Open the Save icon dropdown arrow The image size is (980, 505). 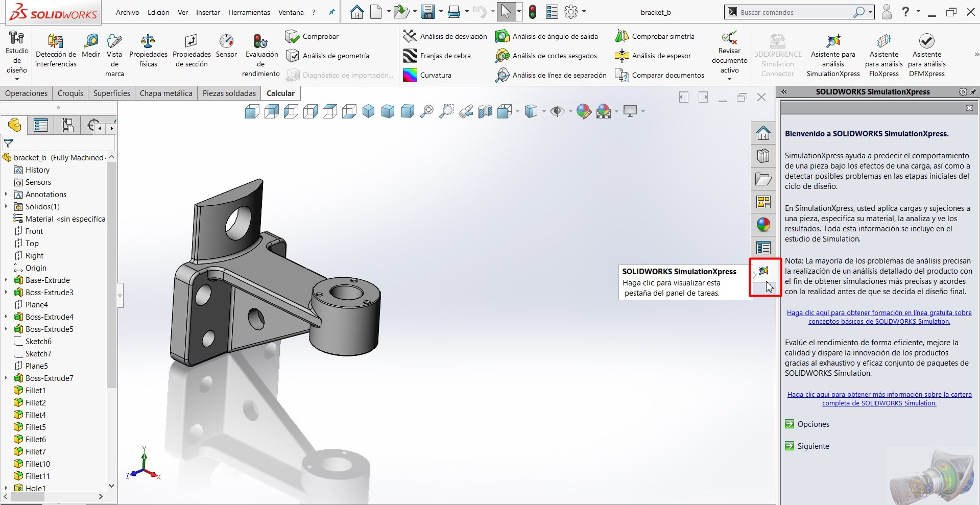pos(441,12)
